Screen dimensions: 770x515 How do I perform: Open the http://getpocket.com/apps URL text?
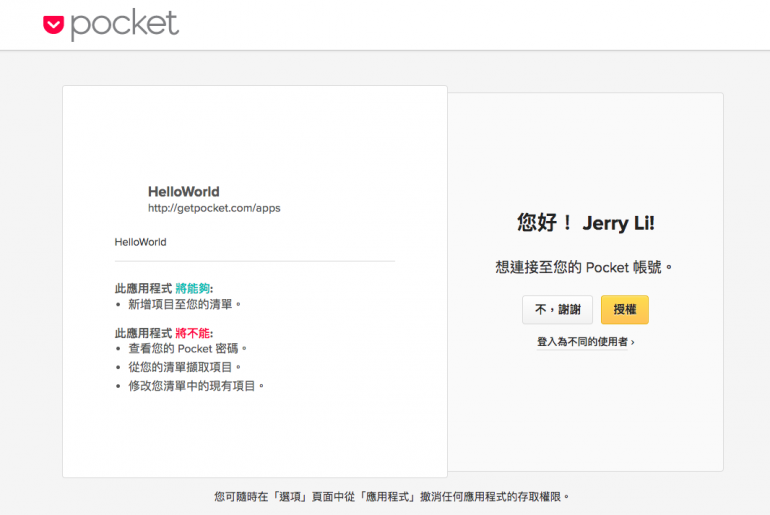(x=214, y=208)
